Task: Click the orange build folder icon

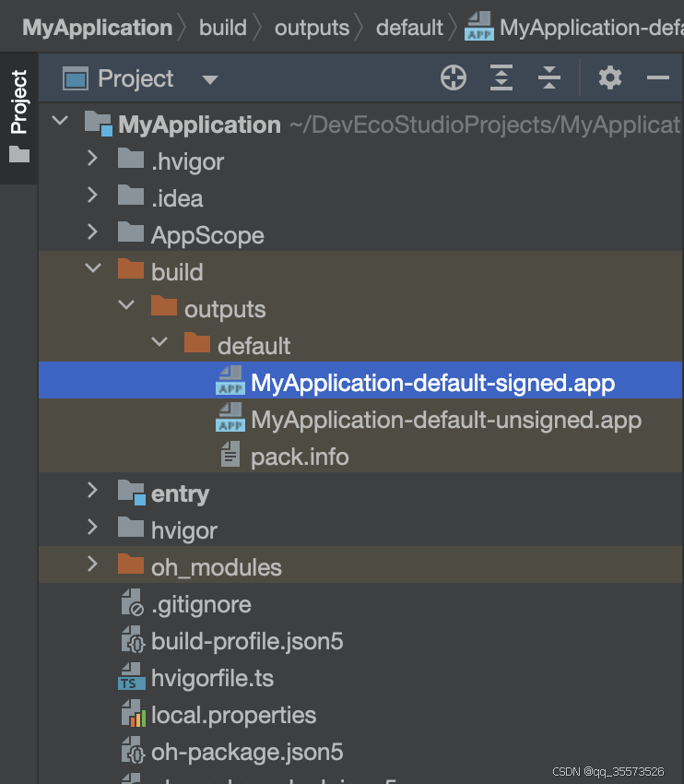Action: click(x=131, y=269)
